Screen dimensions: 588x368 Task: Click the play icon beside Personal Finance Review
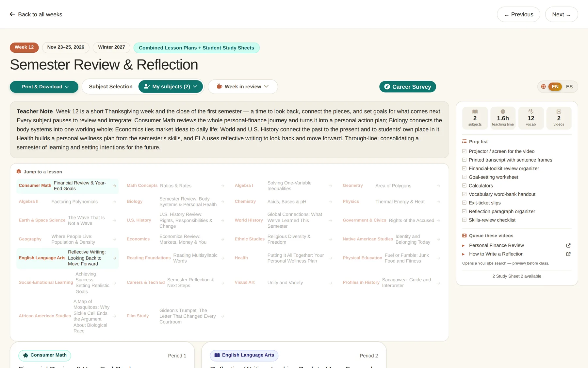pos(463,246)
